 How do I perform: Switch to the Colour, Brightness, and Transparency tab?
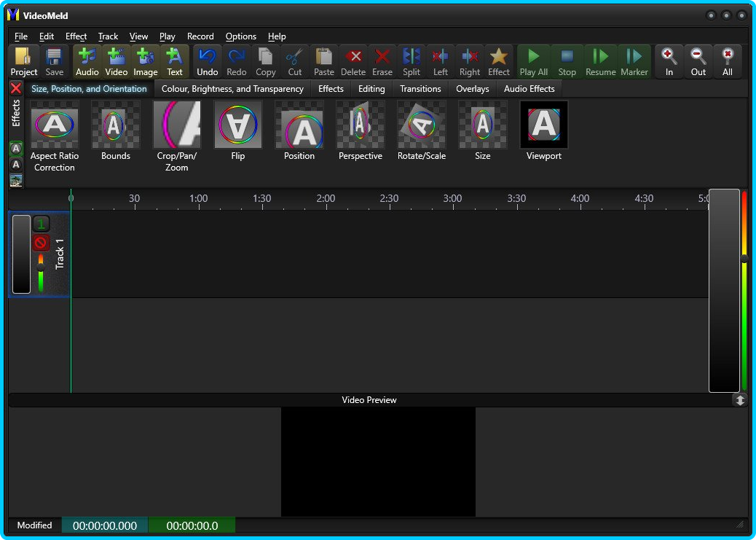[232, 89]
